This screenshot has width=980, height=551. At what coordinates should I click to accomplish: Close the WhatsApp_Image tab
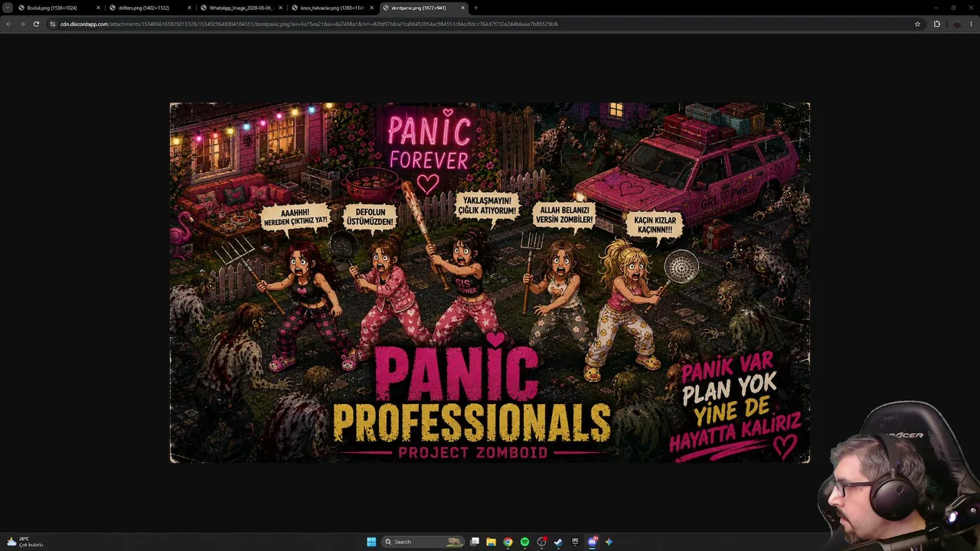click(x=280, y=8)
